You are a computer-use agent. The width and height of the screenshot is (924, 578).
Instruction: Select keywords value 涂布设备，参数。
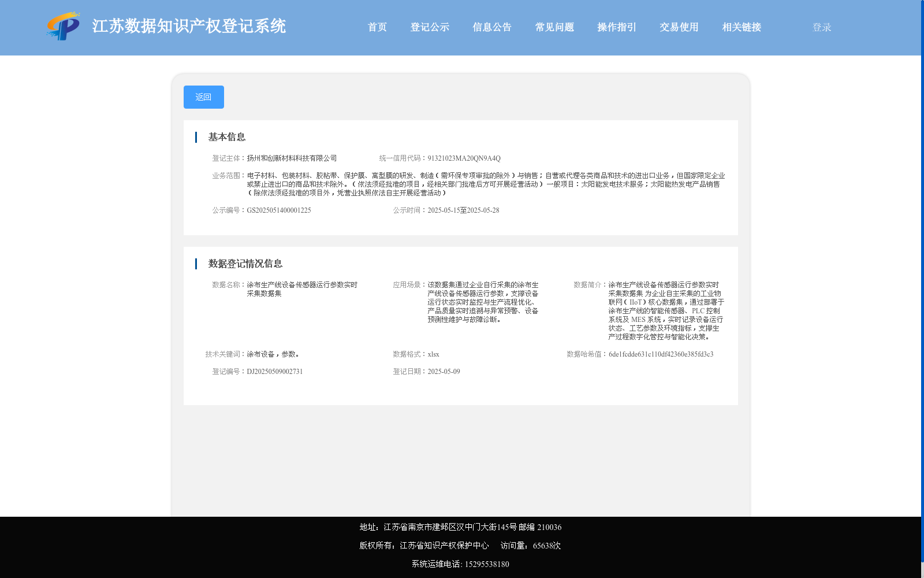click(273, 354)
